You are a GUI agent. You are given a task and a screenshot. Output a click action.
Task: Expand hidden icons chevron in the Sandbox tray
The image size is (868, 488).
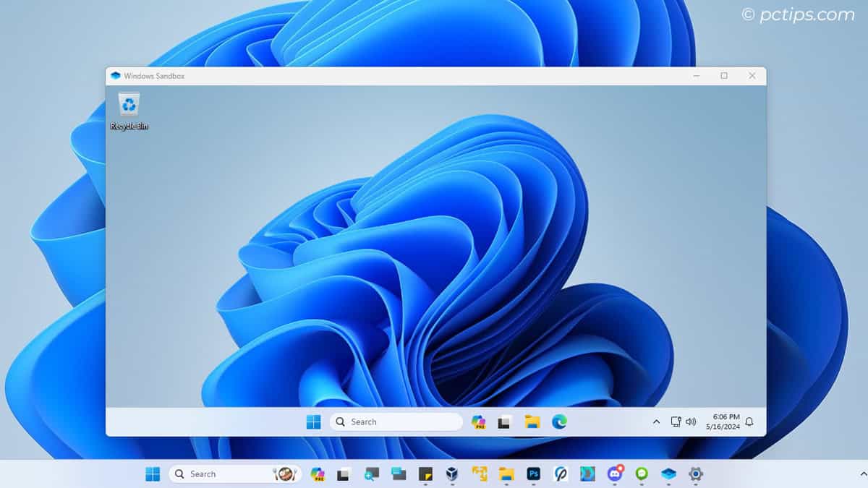(656, 421)
